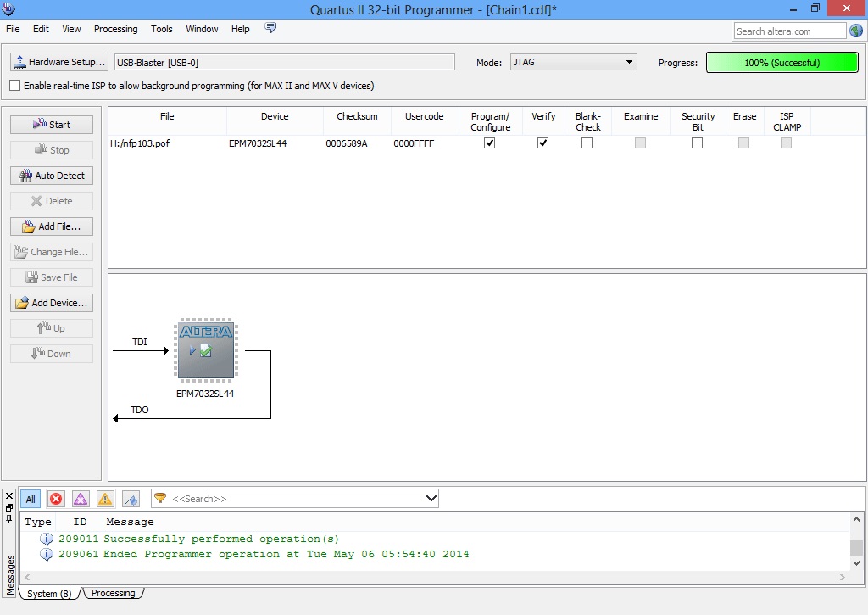Minimize the Quartus Programmer window
The height and width of the screenshot is (615, 868).
tap(793, 8)
